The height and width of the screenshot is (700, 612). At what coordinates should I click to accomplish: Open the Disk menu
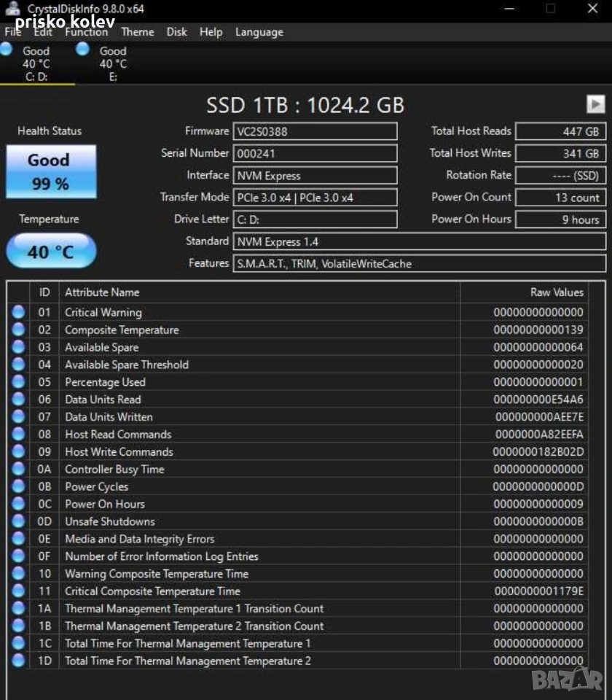tap(176, 32)
